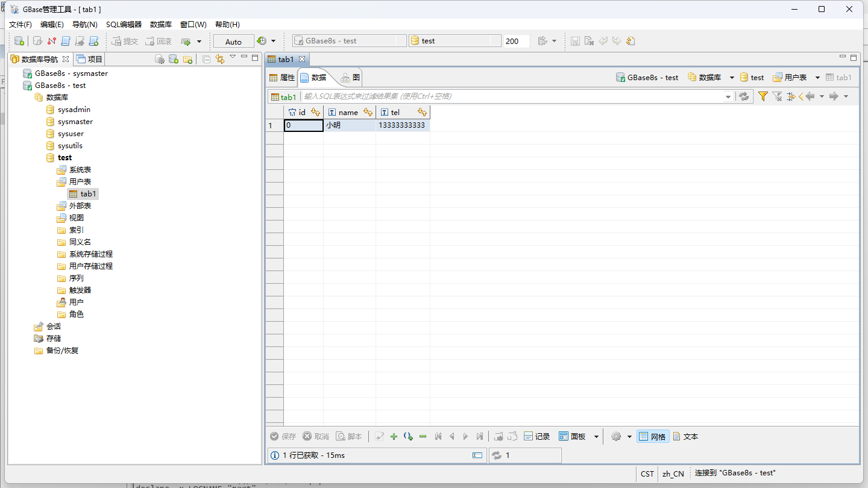Image resolution: width=868 pixels, height=488 pixels.
Task: Click the 提交 commit button
Action: tap(125, 41)
